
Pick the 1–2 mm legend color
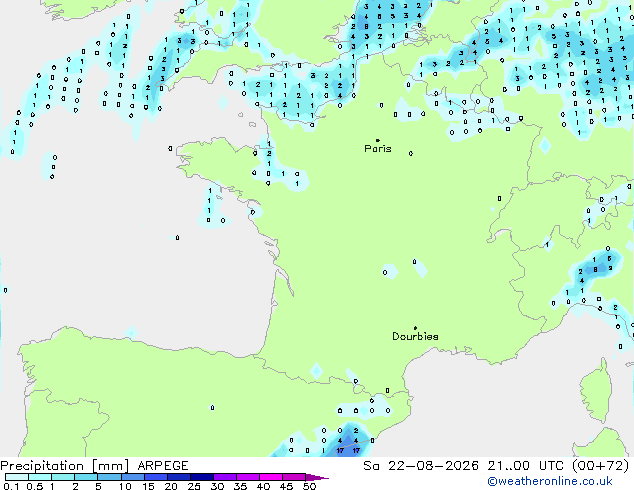click(x=63, y=477)
